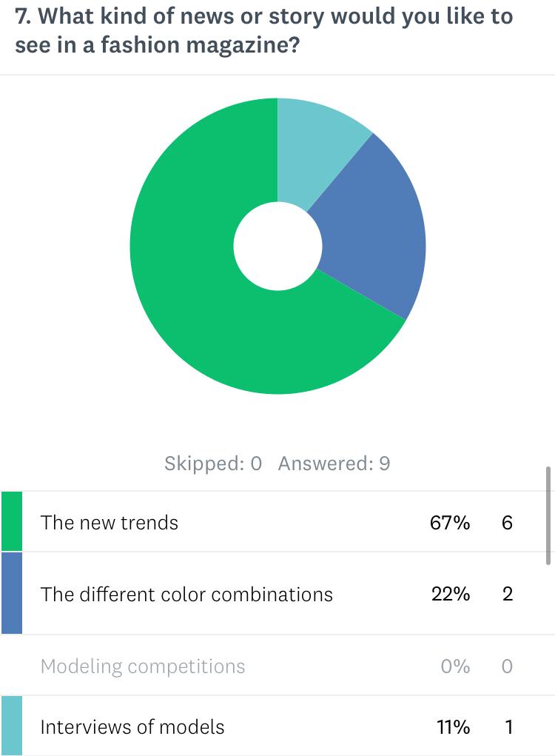Click the teal swatch beside Interviews of models

click(x=11, y=726)
